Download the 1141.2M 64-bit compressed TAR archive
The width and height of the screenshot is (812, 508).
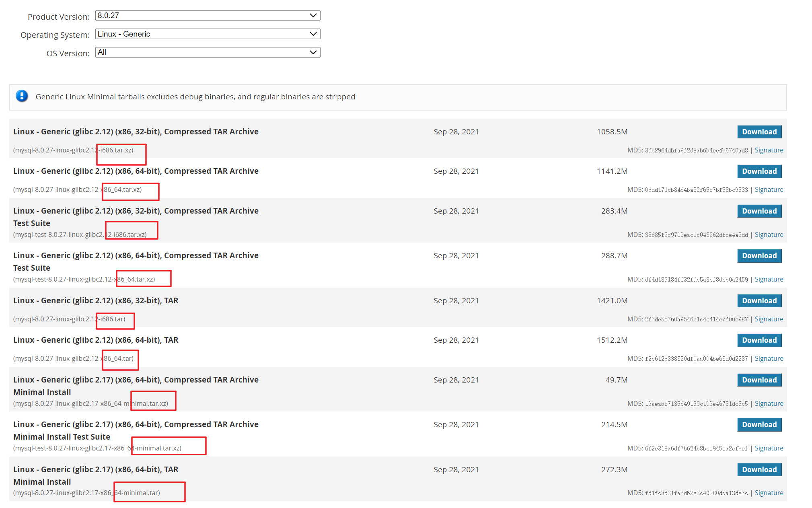click(759, 171)
